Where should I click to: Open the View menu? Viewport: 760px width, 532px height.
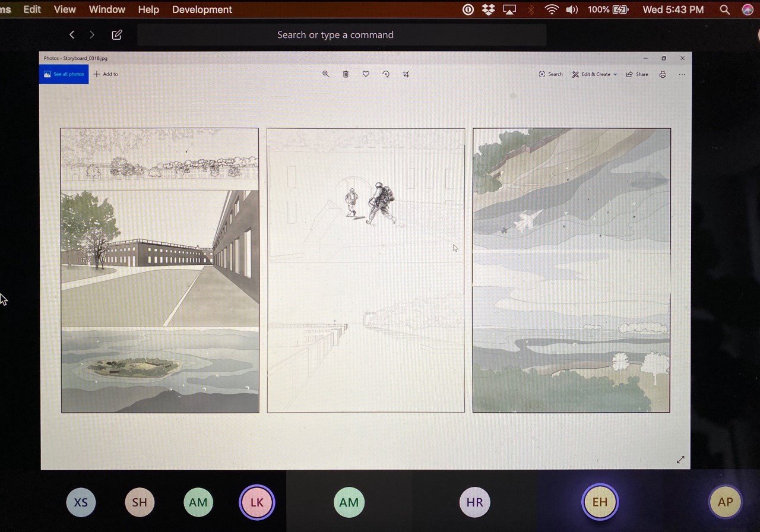[x=65, y=9]
